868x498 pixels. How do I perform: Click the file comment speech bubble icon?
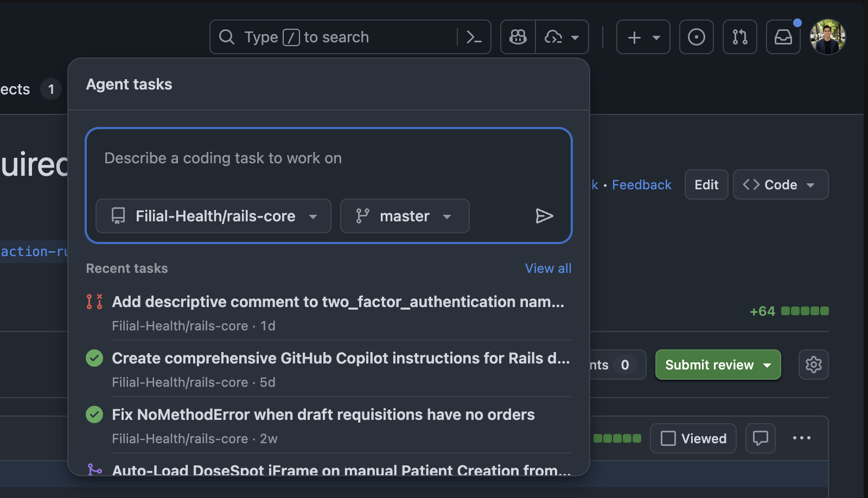pyautogui.click(x=761, y=438)
